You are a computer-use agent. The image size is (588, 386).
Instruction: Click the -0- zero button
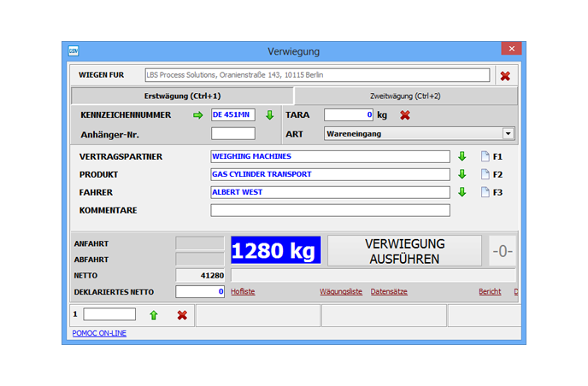[x=502, y=251]
